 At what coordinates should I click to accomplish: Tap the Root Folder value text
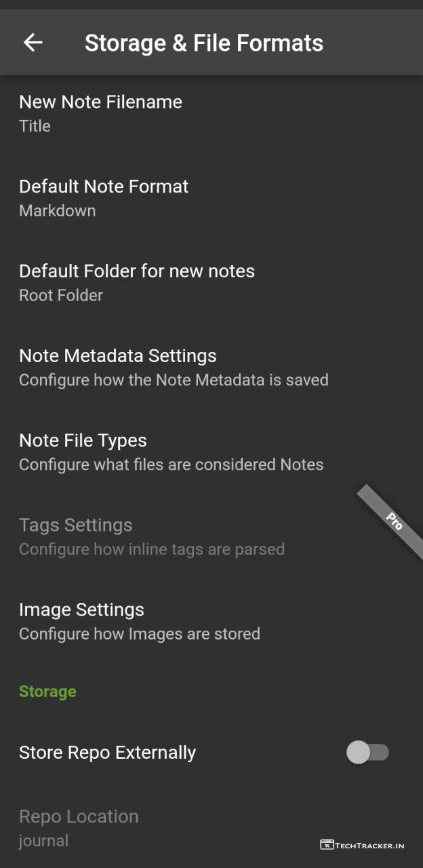(x=61, y=296)
